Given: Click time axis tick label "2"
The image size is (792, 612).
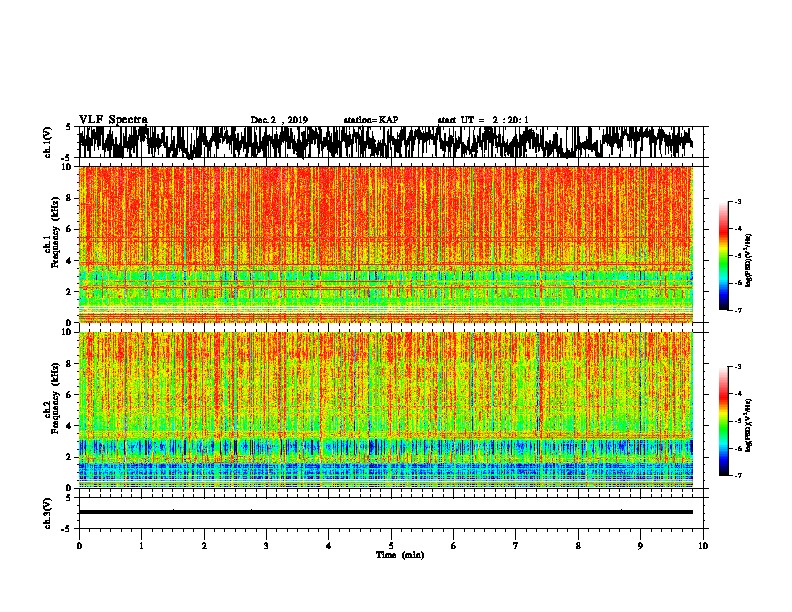Looking at the screenshot, I should (x=204, y=546).
